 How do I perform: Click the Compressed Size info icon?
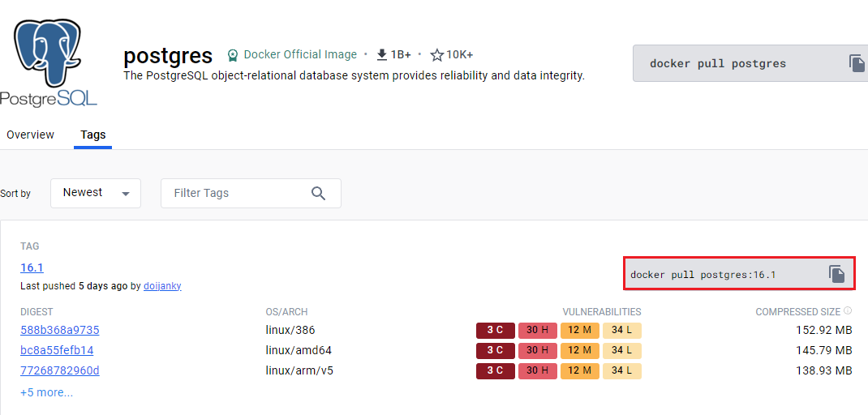pos(848,311)
